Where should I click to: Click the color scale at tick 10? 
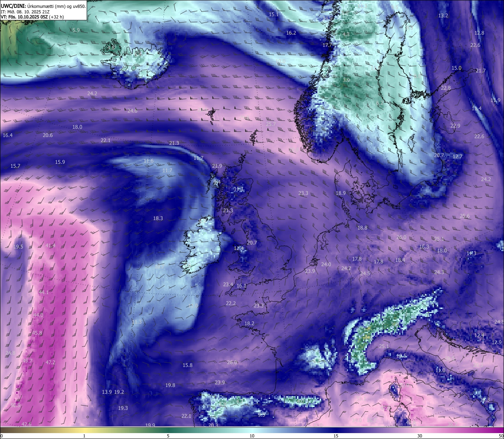coord(252,436)
